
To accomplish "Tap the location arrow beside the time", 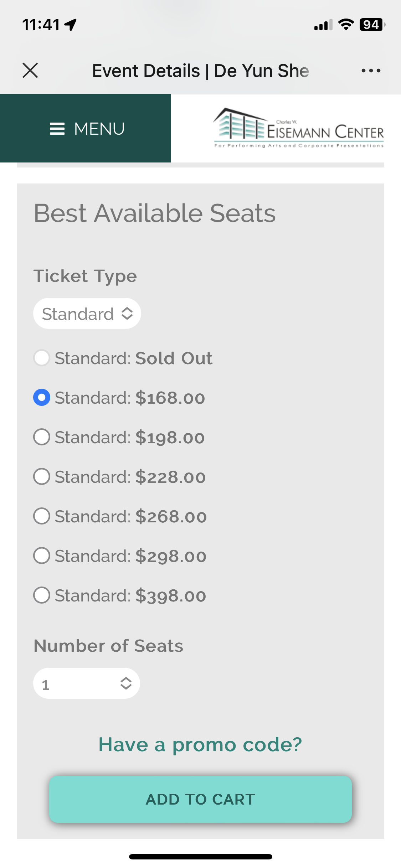I will [71, 25].
